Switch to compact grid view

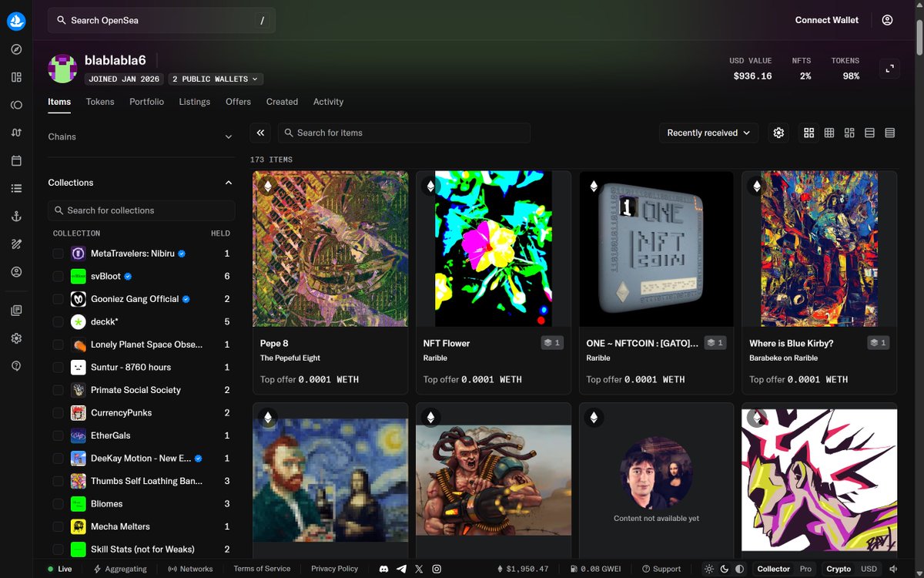tap(829, 133)
